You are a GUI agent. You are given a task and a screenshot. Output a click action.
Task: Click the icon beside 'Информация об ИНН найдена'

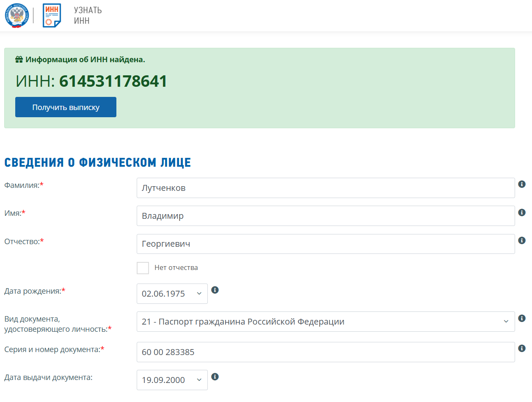point(19,59)
